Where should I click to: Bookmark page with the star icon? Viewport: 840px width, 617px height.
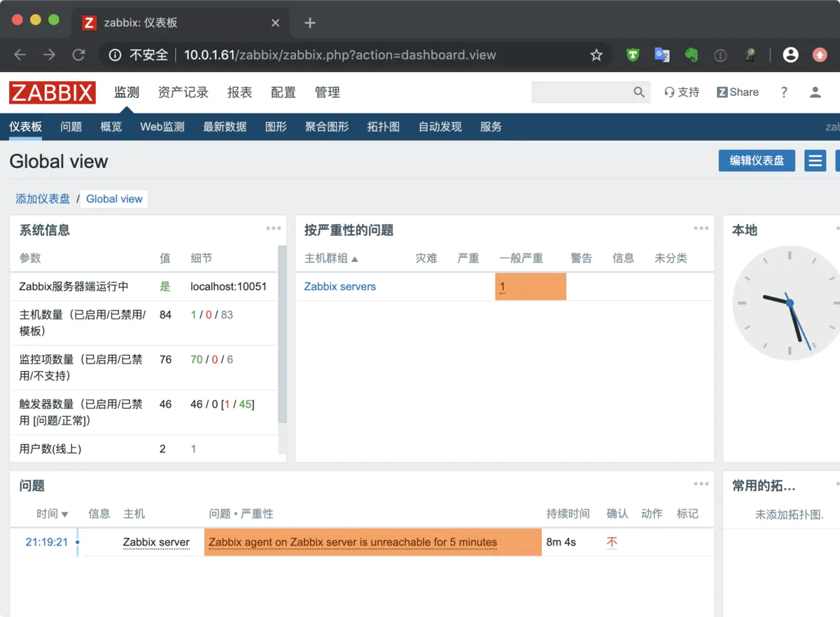(x=596, y=55)
